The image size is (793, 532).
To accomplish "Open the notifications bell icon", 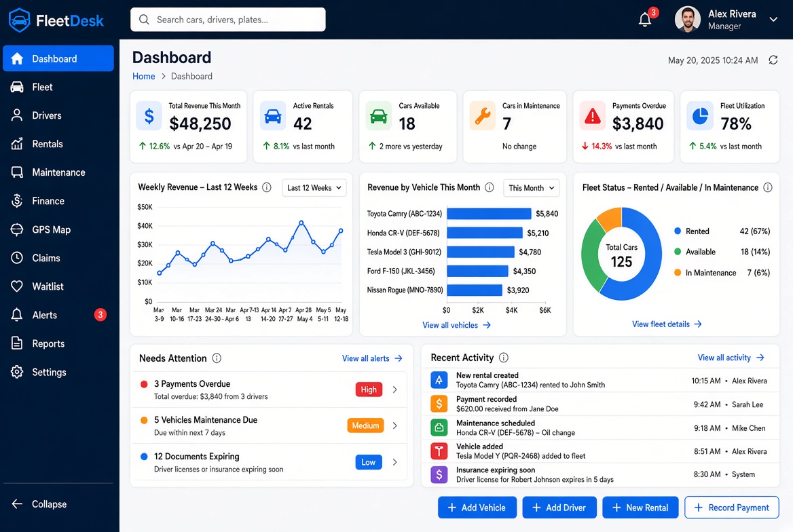I will tap(645, 20).
